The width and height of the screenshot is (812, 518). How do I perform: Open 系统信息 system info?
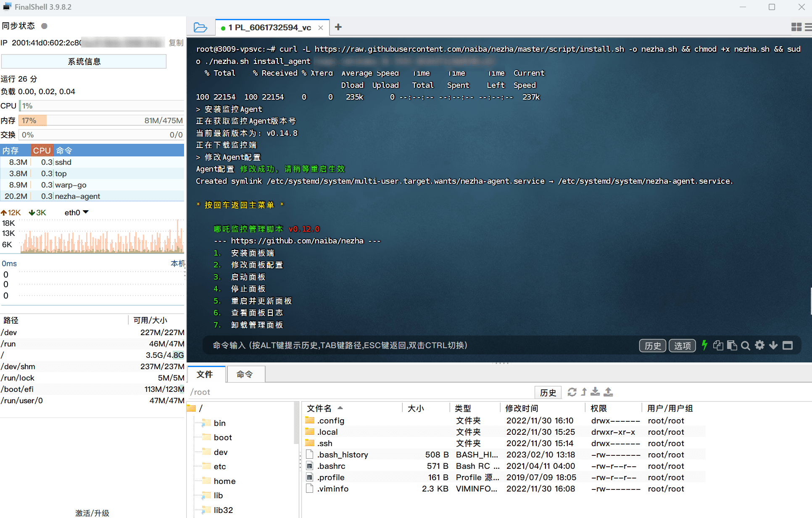(x=84, y=62)
